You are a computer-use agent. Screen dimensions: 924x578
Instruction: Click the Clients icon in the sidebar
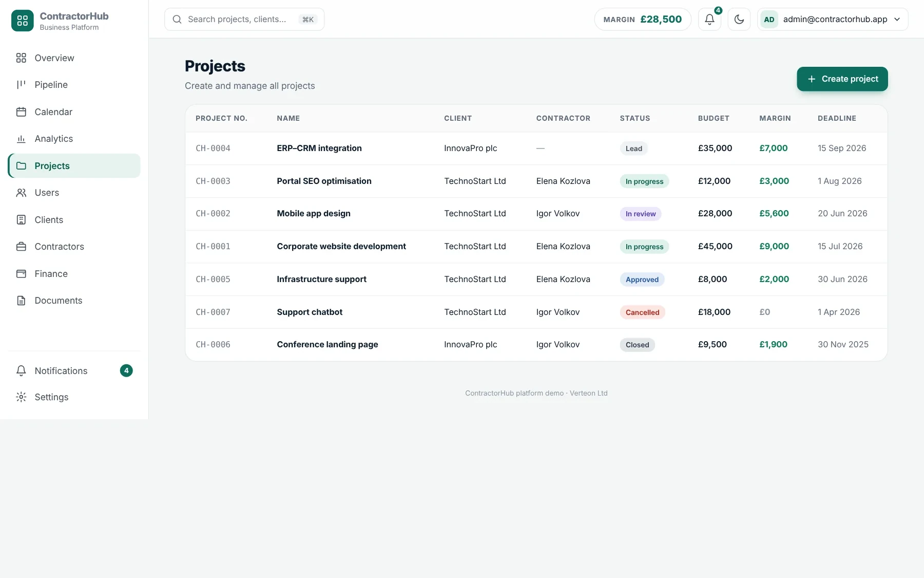(21, 220)
